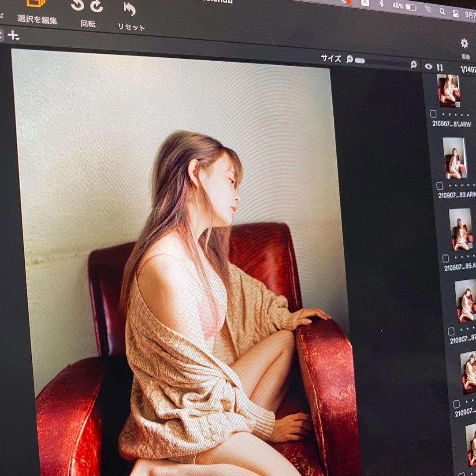Click the Spotlight search magnifier

[x=442, y=11]
